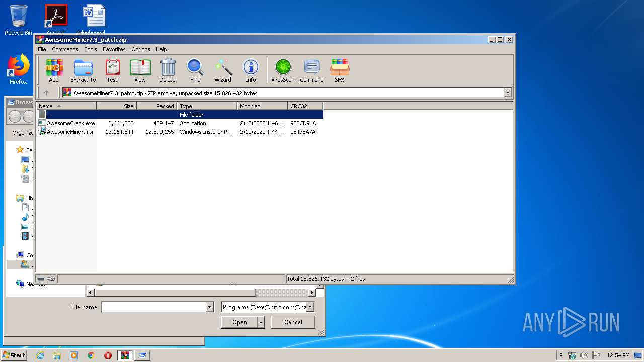
Task: Show hidden tray icons arrow
Action: pos(561,355)
